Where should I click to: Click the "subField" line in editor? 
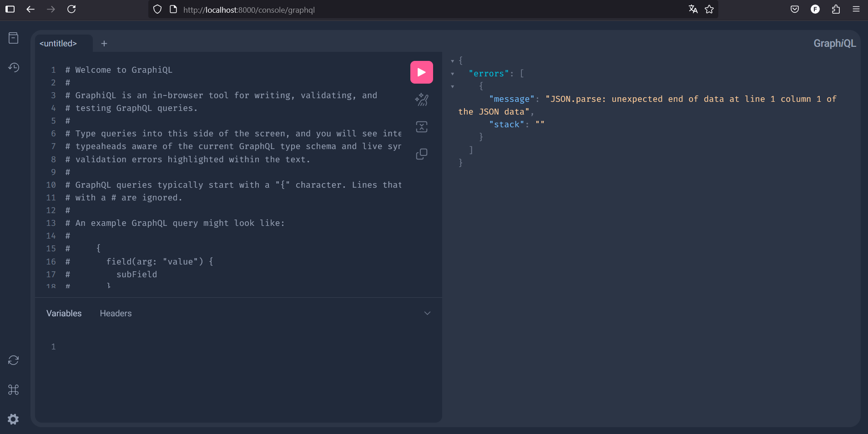tap(136, 274)
